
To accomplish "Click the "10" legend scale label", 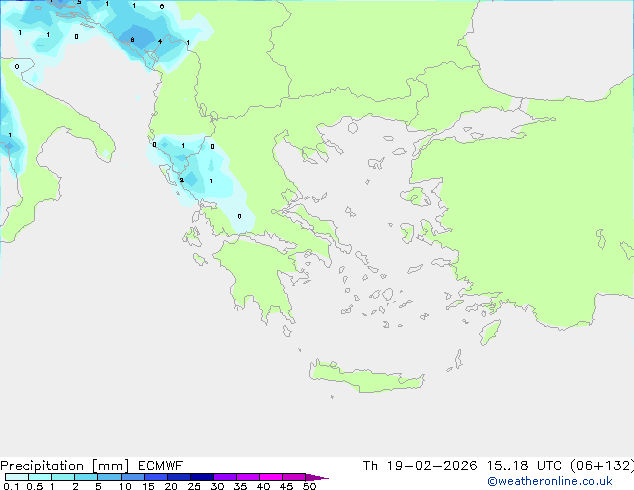I will pos(125,486).
